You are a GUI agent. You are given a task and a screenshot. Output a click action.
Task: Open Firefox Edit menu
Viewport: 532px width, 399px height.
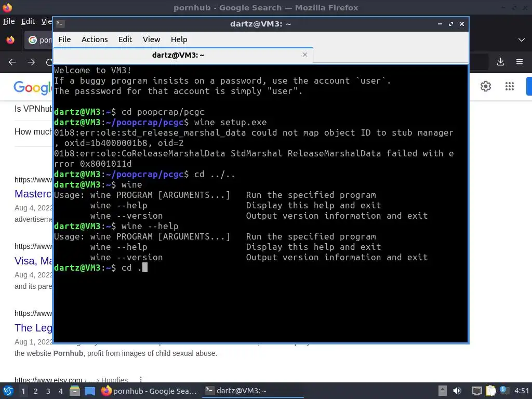(x=28, y=21)
